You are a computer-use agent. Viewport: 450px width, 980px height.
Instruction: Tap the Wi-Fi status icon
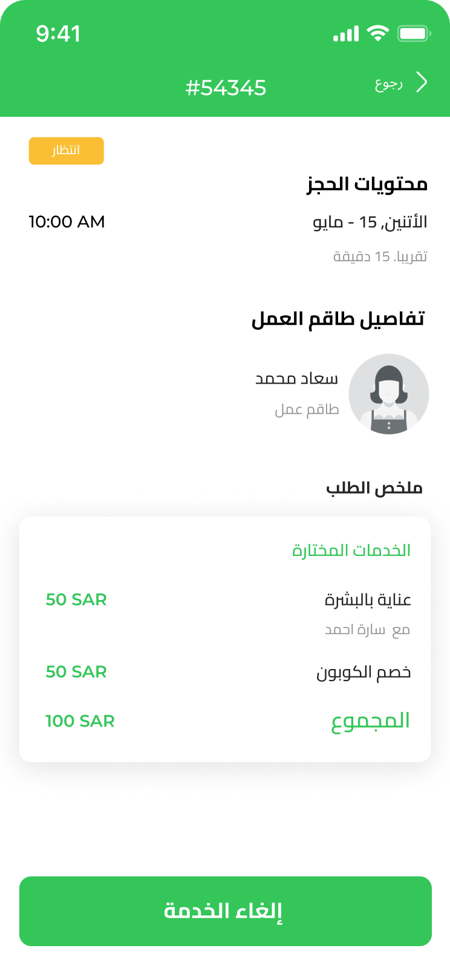coord(378,34)
